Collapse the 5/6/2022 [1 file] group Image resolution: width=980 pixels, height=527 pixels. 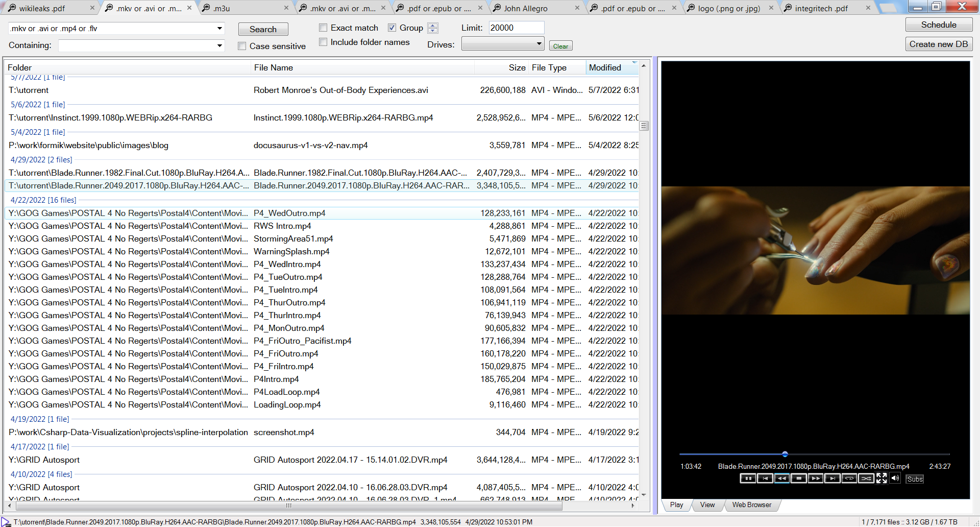click(x=38, y=105)
